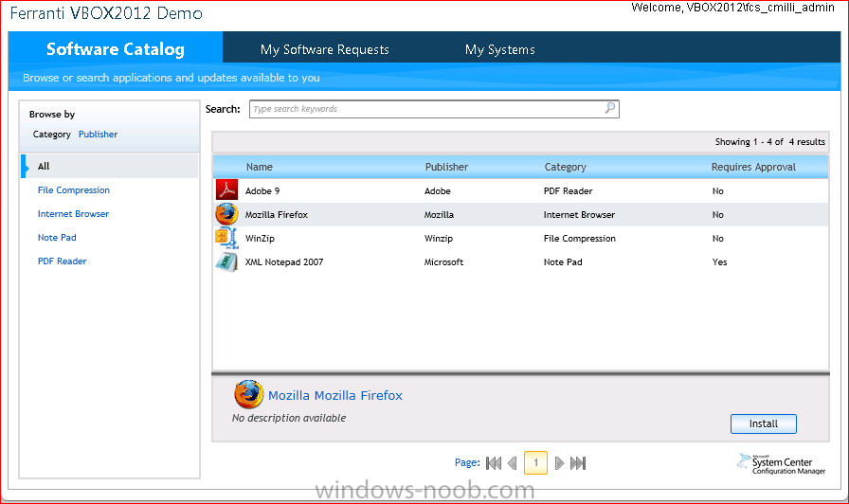The image size is (849, 504).
Task: Select page number 1
Action: 536,463
